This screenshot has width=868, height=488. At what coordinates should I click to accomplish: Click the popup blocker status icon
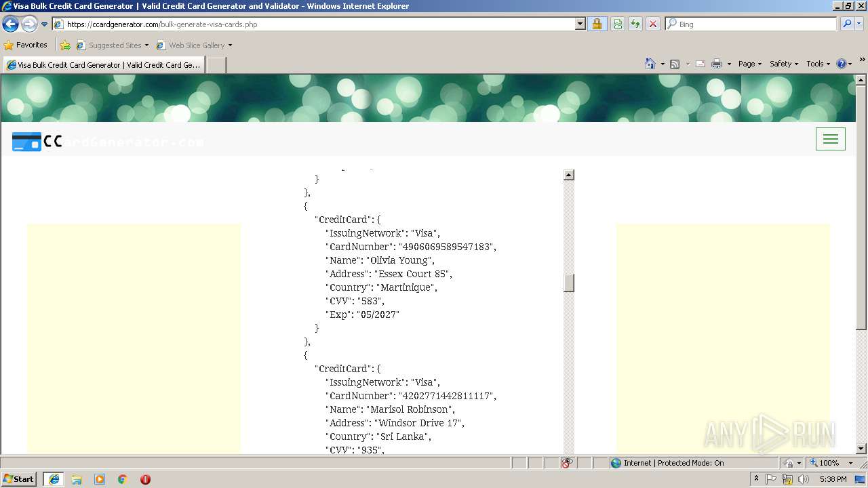568,463
